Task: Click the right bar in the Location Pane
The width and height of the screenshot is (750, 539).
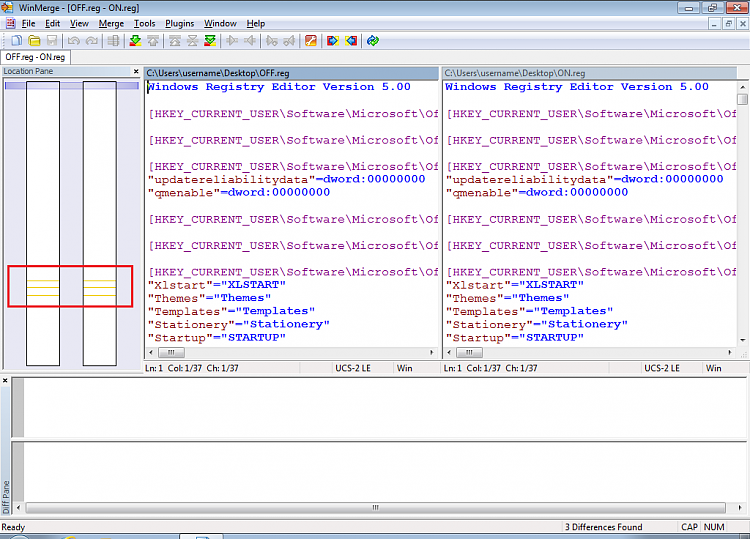Action: point(99,223)
